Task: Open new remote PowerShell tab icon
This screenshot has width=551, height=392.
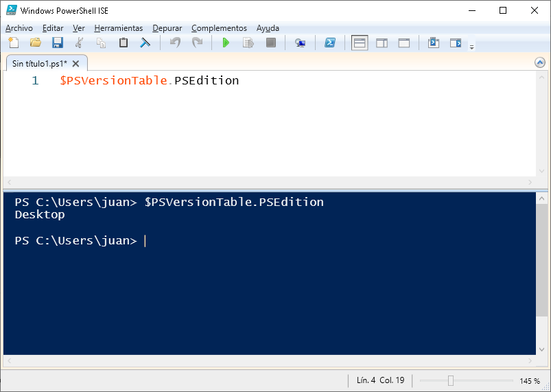Action: [300, 43]
